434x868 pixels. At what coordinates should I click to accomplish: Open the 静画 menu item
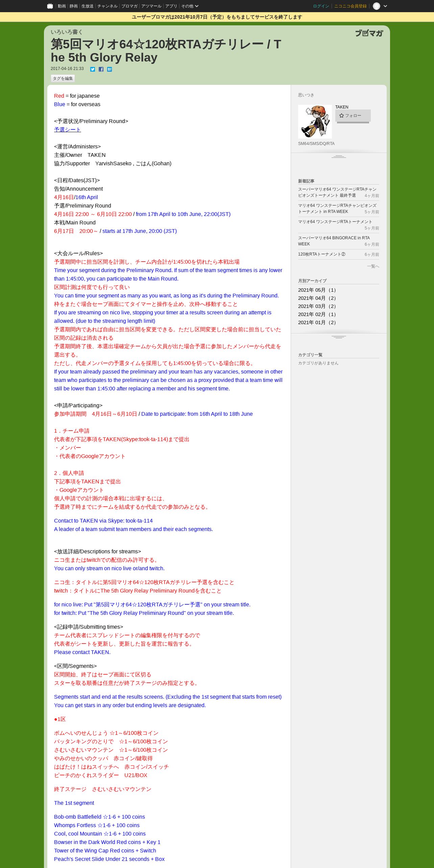pyautogui.click(x=73, y=6)
